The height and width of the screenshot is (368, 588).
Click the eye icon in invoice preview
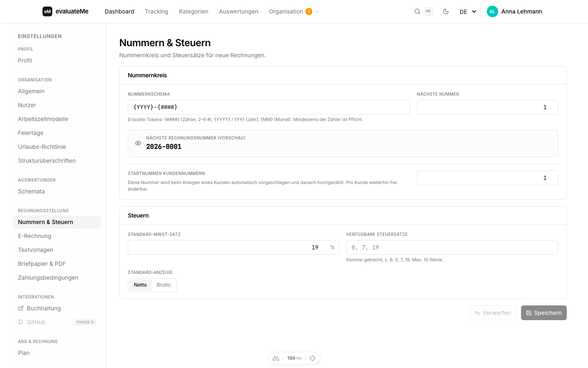(x=138, y=143)
